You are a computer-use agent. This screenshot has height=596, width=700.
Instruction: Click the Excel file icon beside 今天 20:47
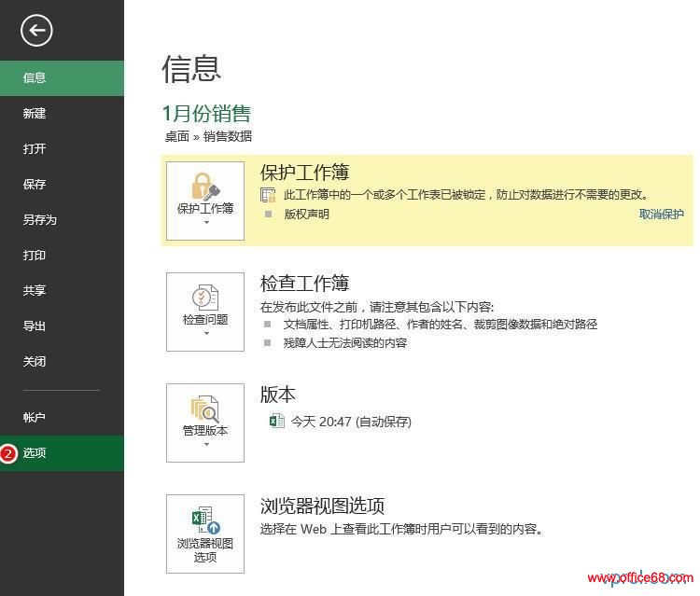tap(277, 421)
